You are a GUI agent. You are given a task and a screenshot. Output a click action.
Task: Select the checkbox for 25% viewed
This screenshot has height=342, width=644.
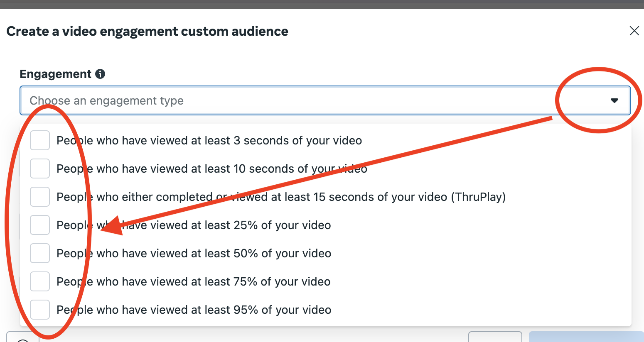click(x=40, y=225)
